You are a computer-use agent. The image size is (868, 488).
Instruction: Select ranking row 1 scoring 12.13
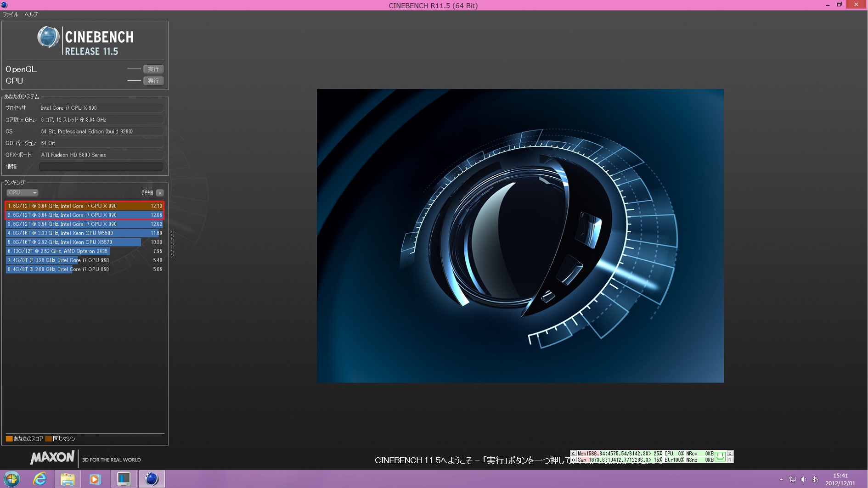85,206
